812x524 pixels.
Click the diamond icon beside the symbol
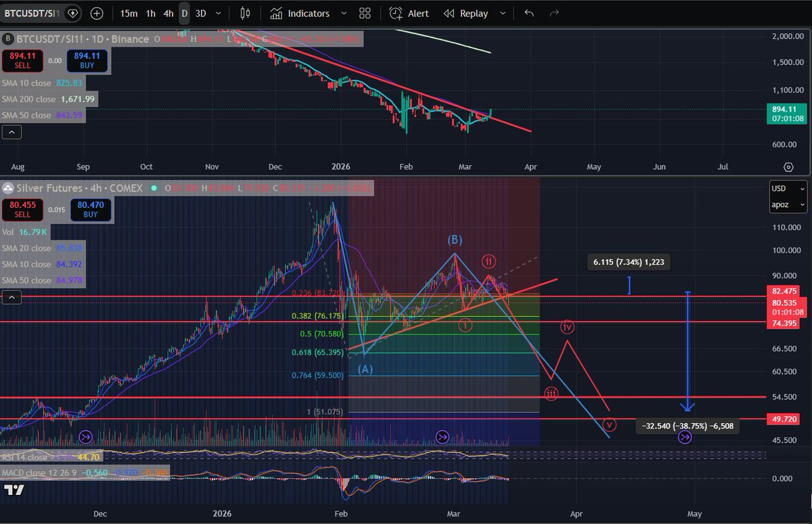(73, 13)
